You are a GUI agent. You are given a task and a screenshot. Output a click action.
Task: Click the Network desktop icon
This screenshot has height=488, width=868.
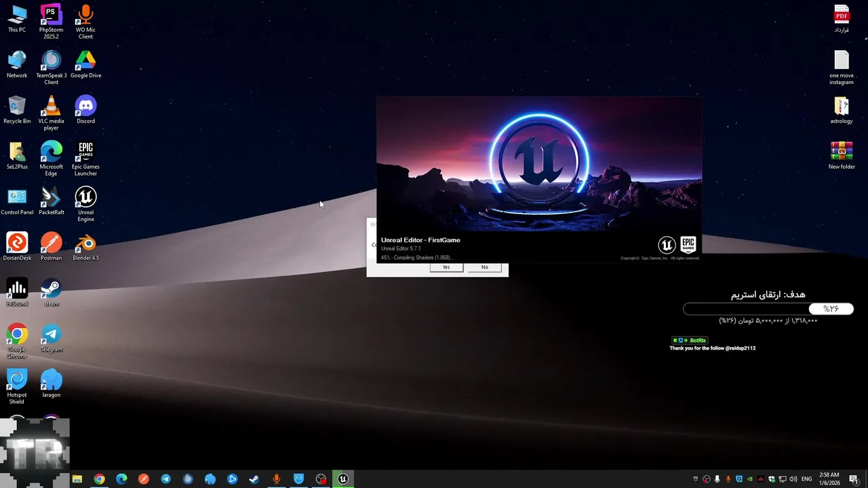coord(17,64)
